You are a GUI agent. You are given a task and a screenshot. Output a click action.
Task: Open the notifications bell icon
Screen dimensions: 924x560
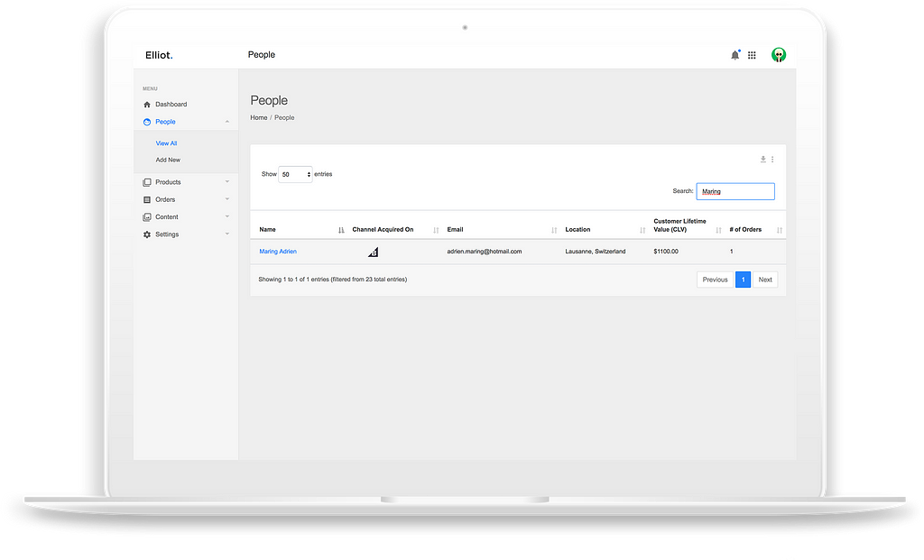coord(735,55)
